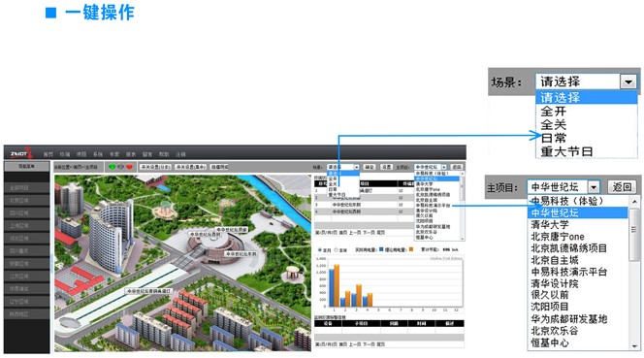This screenshot has height=358, width=644.
Task: Choose 请选择 in the enlarged 场景 list
Action: [586, 97]
